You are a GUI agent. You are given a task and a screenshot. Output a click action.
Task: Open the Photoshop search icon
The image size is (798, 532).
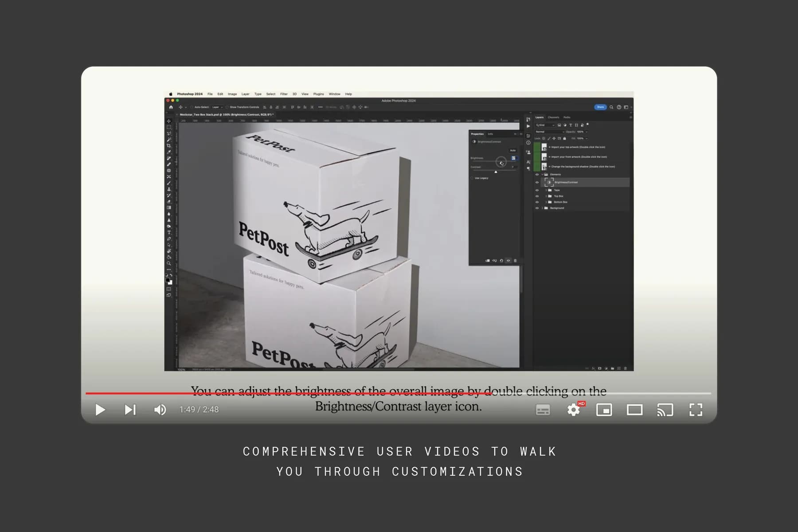tap(611, 107)
